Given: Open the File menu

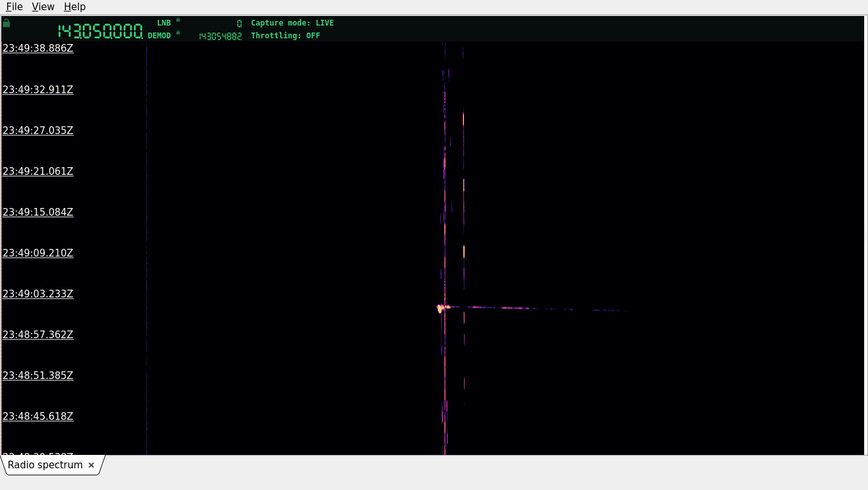Looking at the screenshot, I should pyautogui.click(x=14, y=7).
